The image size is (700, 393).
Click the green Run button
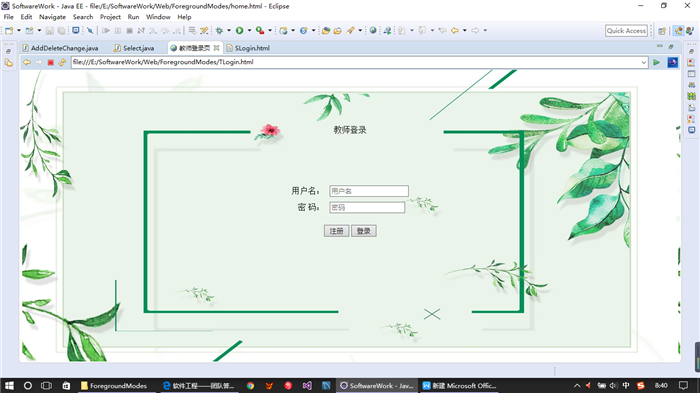[x=240, y=30]
